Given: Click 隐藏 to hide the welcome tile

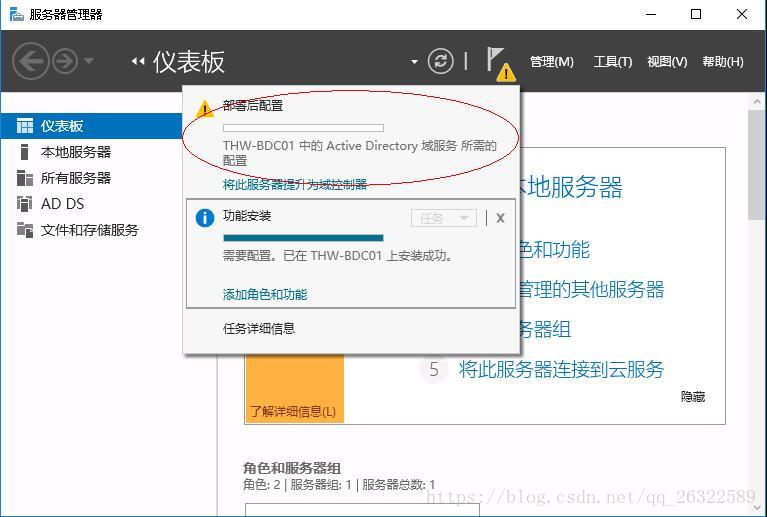Looking at the screenshot, I should point(693,397).
